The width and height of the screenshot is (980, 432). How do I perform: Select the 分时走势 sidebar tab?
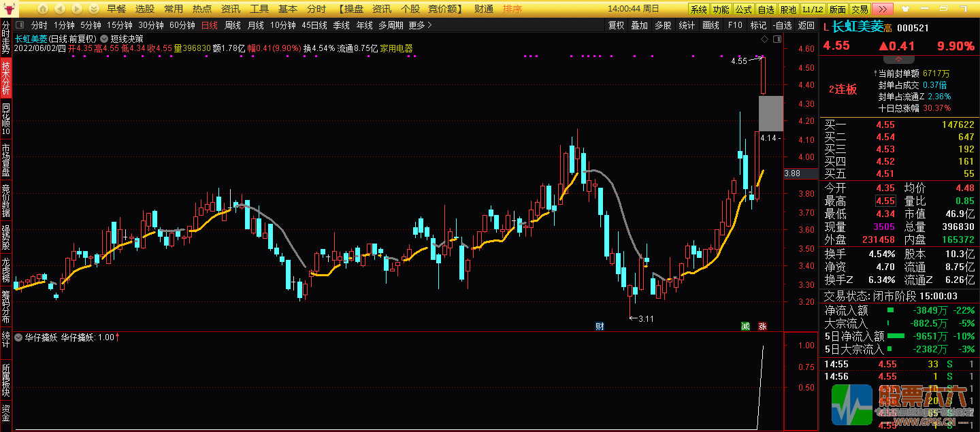pos(6,39)
